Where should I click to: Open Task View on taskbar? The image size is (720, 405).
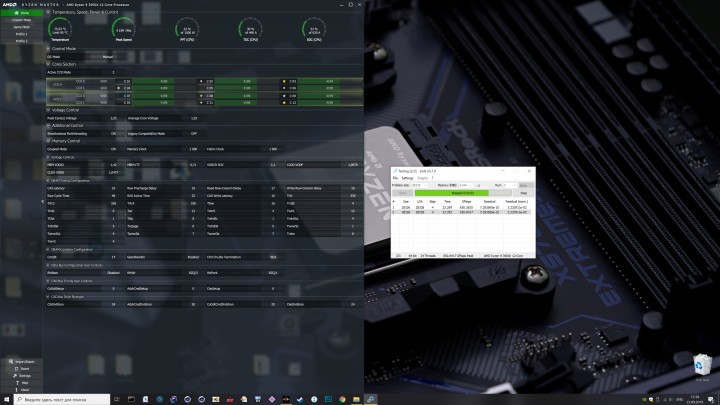(x=117, y=399)
